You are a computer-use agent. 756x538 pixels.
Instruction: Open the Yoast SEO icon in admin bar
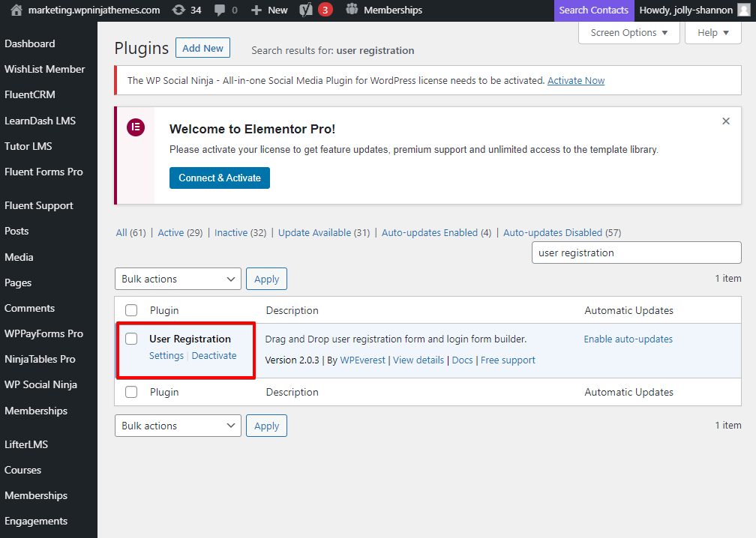click(306, 10)
